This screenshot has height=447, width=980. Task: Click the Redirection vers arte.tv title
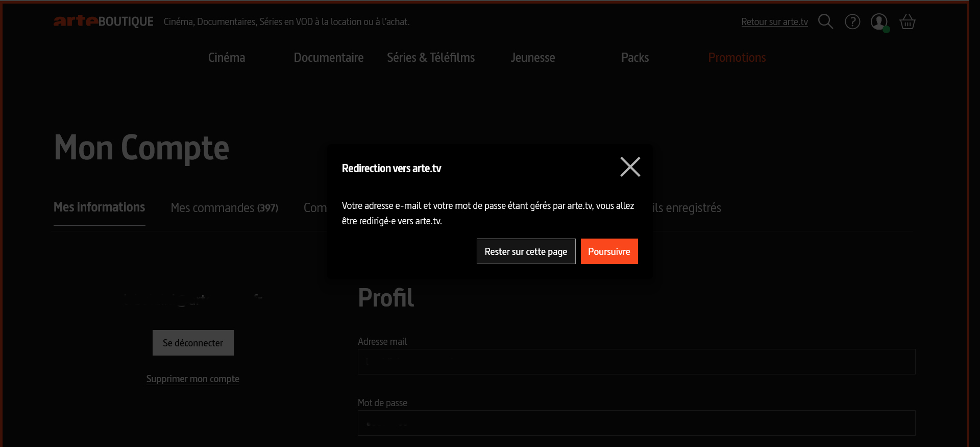click(391, 169)
